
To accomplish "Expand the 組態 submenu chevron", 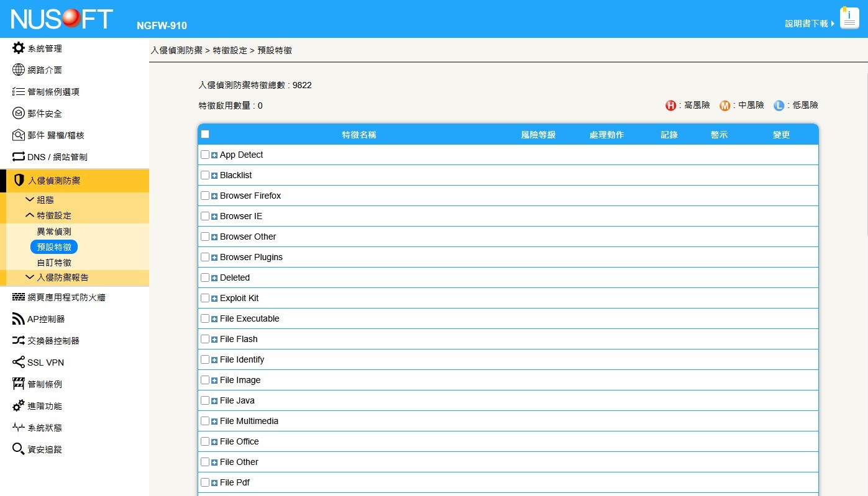I will tap(29, 200).
